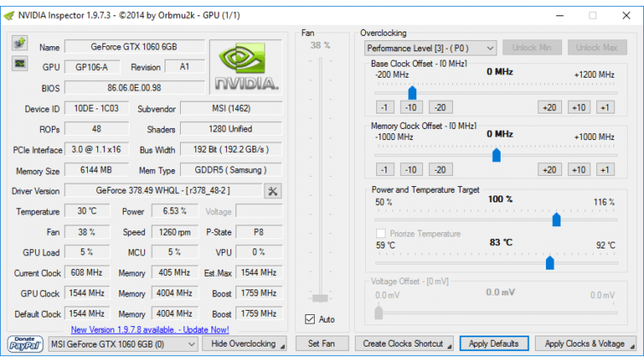Toggle the Auto fan checkbox
The width and height of the screenshot is (644, 362).
coord(310,319)
